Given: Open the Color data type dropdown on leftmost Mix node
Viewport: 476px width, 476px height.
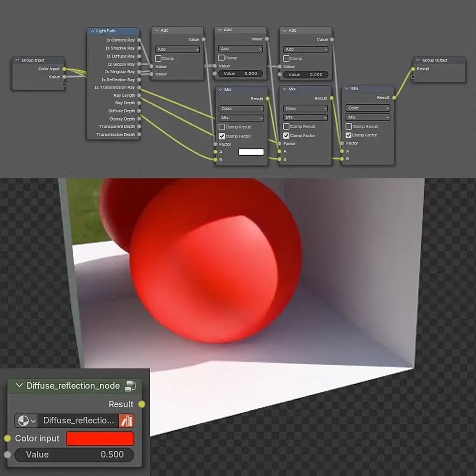Looking at the screenshot, I should tap(241, 109).
